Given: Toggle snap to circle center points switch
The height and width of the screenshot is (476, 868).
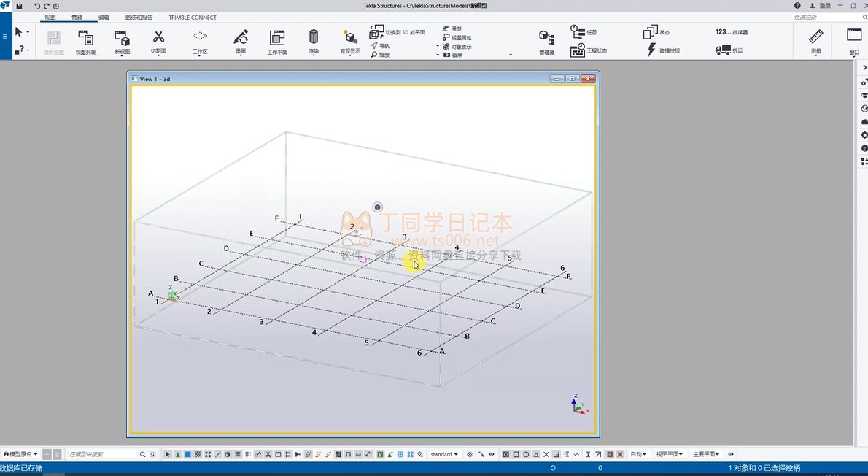Looking at the screenshot, I should [x=526, y=454].
